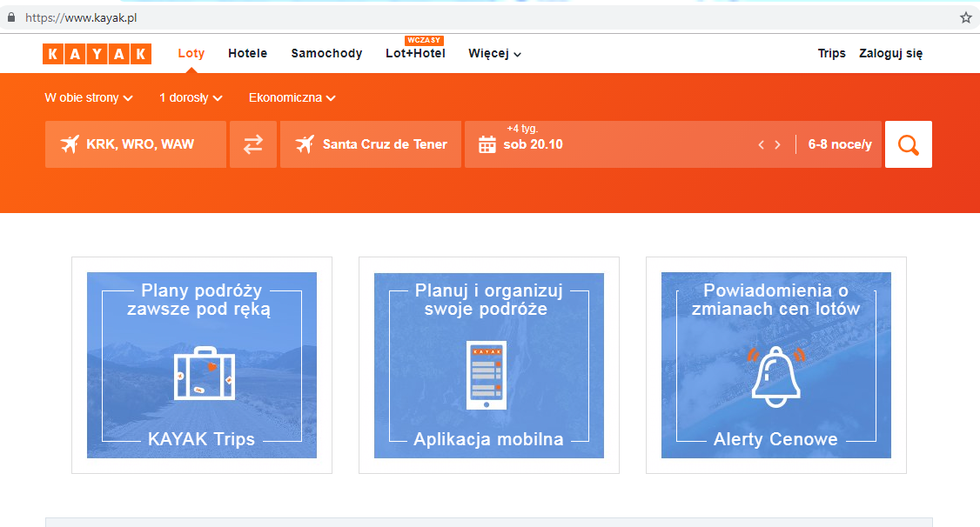This screenshot has width=980, height=527.
Task: View site info via padlock icon
Action: click(x=11, y=17)
